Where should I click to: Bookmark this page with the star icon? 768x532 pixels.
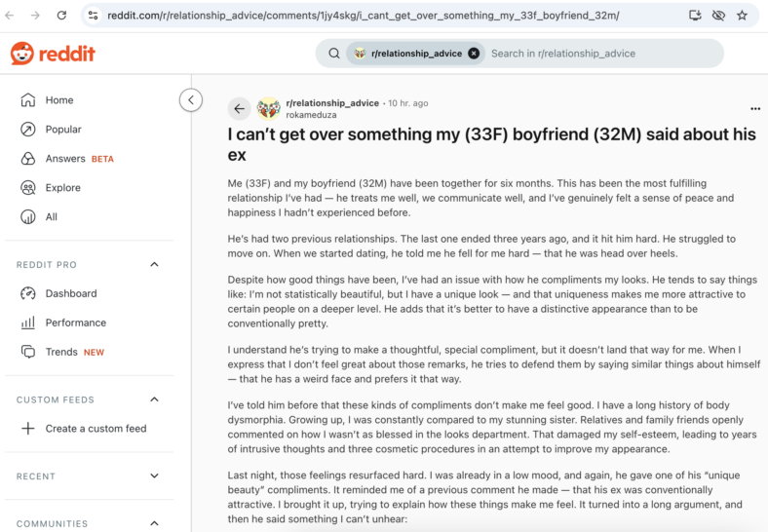[x=742, y=16]
